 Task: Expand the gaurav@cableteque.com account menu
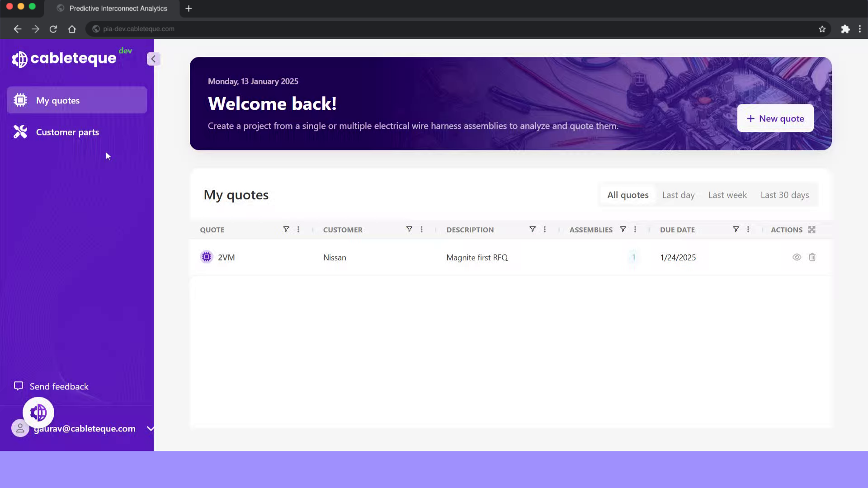coord(150,428)
